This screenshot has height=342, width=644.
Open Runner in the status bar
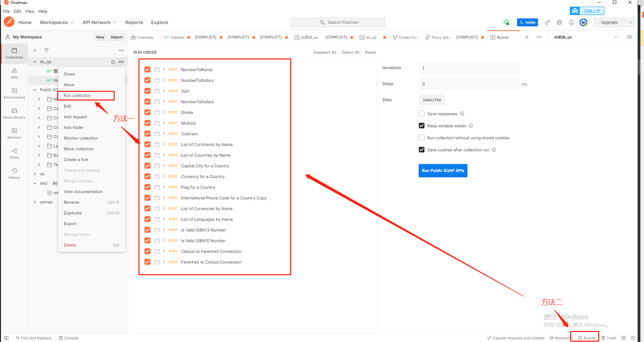[x=587, y=338]
